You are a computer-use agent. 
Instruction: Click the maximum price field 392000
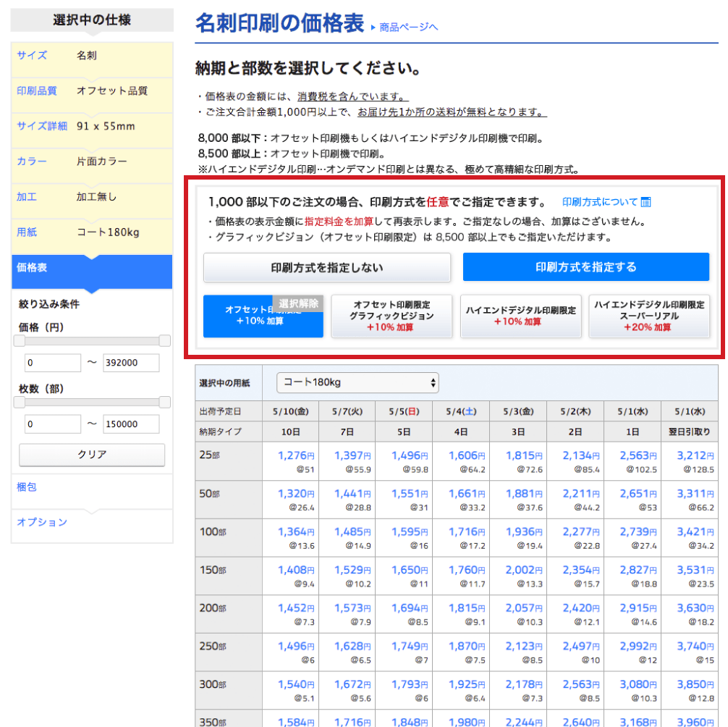(131, 363)
